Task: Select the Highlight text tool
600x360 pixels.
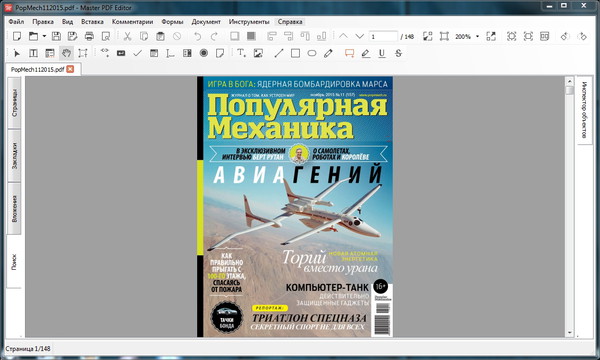Action: pos(365,53)
